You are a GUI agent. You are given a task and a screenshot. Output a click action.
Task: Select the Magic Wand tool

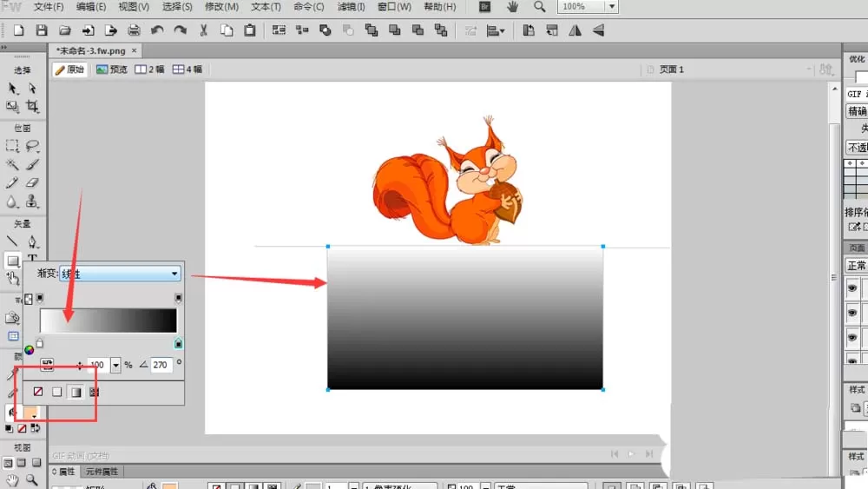click(12, 164)
